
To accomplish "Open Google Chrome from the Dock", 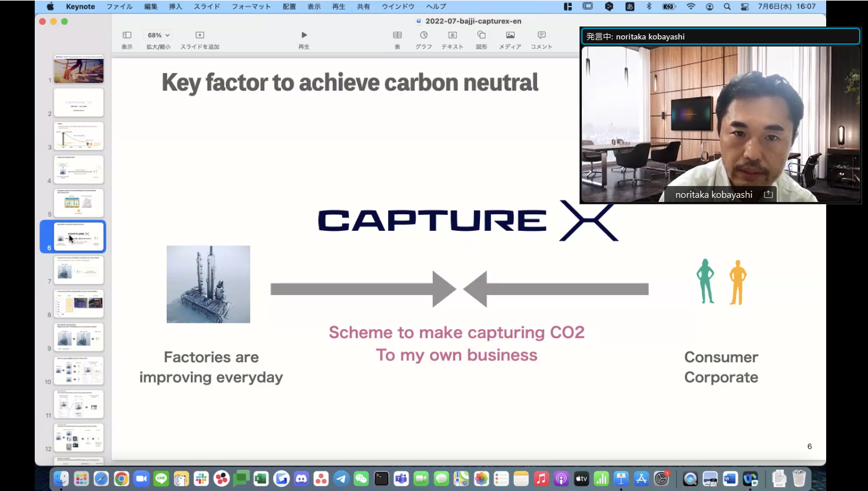I will point(121,479).
